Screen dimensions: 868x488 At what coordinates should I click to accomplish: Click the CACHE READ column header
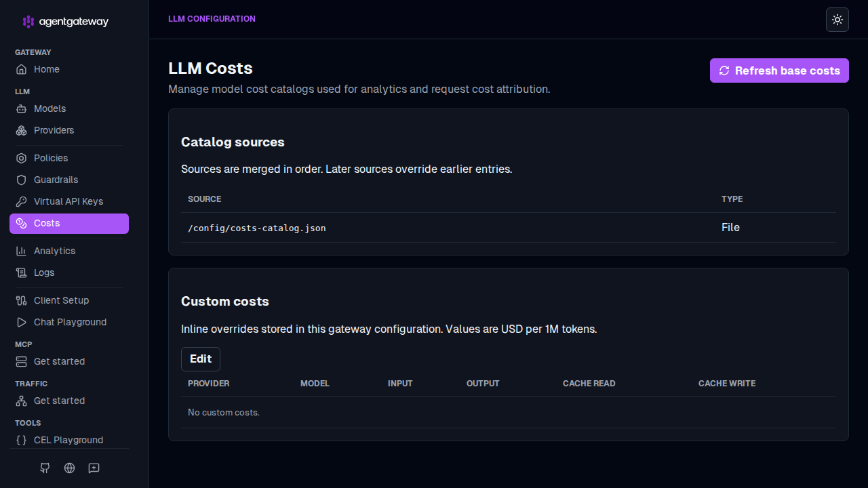[589, 384]
